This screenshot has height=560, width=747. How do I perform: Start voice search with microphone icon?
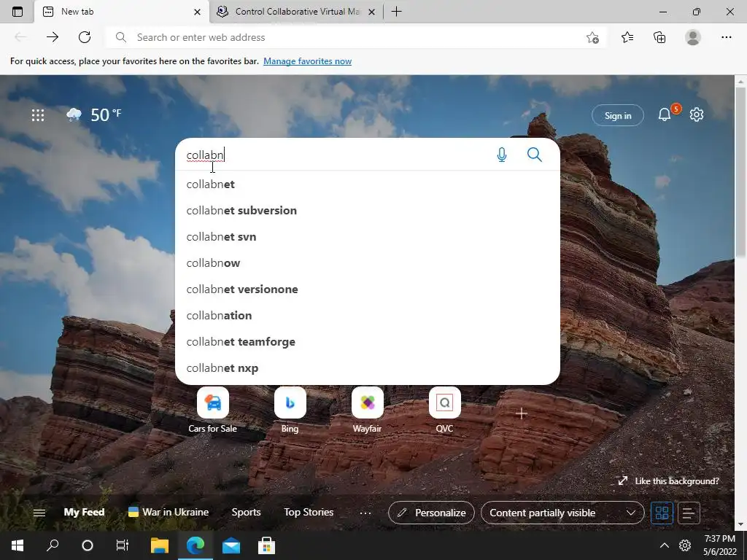(x=502, y=155)
